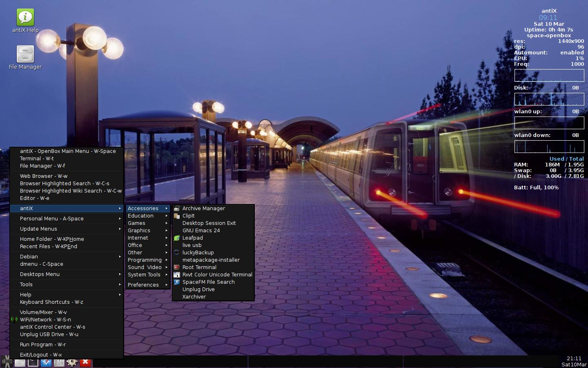
Task: Click the Archive Manager icon
Action: pyautogui.click(x=177, y=209)
